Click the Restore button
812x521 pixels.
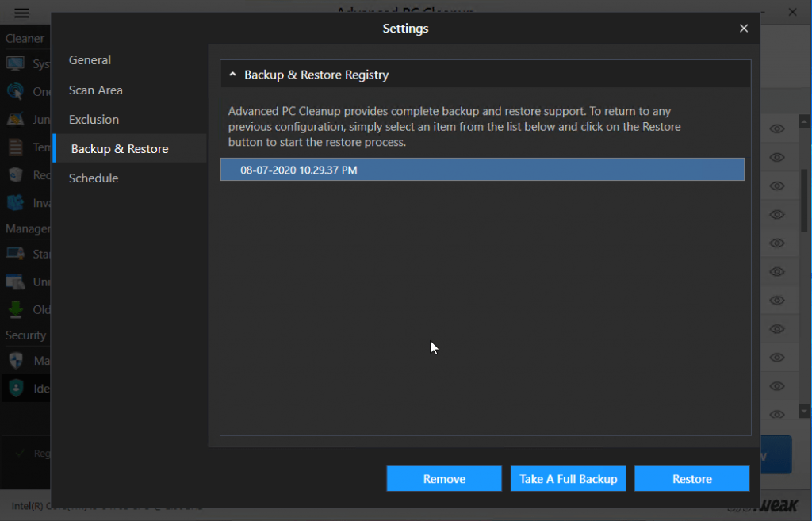[x=691, y=478]
